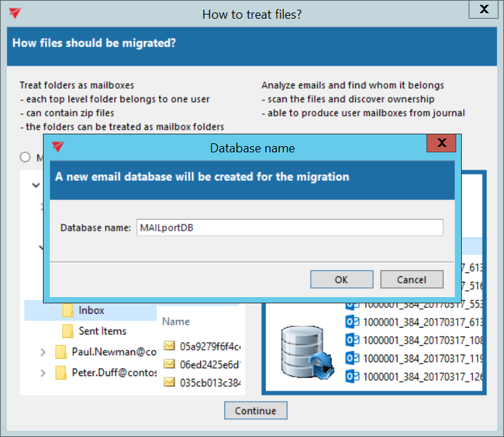Select the radio button under folder options
This screenshot has height=437, width=504.
(26, 157)
